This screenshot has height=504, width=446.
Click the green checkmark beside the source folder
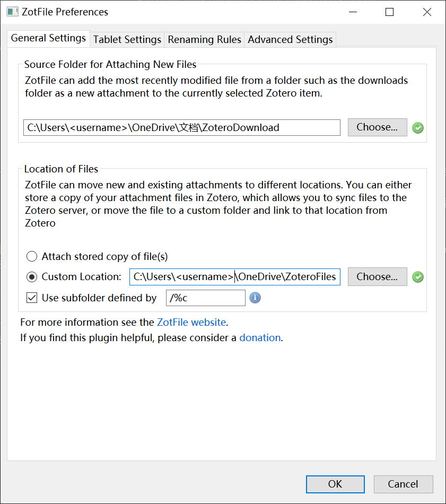(418, 128)
